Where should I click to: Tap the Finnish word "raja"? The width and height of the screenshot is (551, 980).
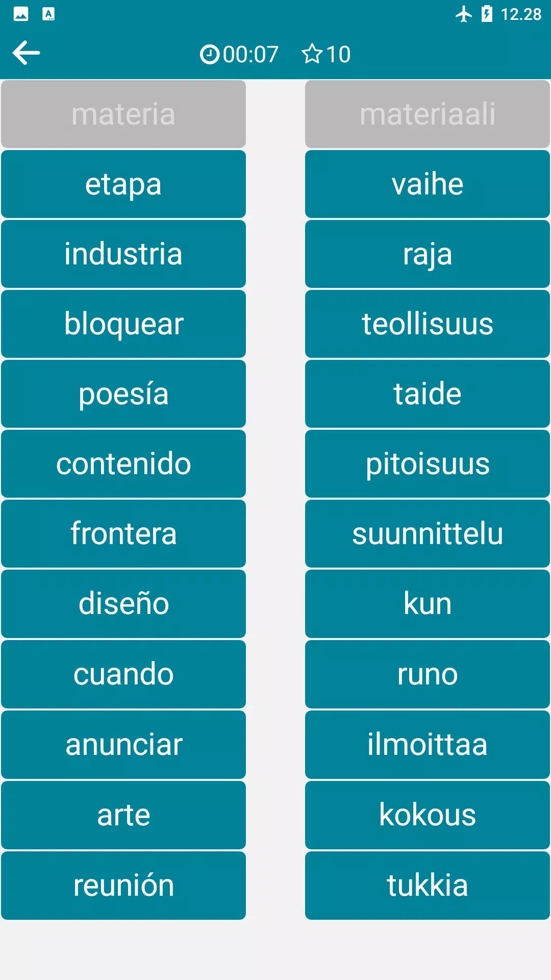(x=428, y=254)
